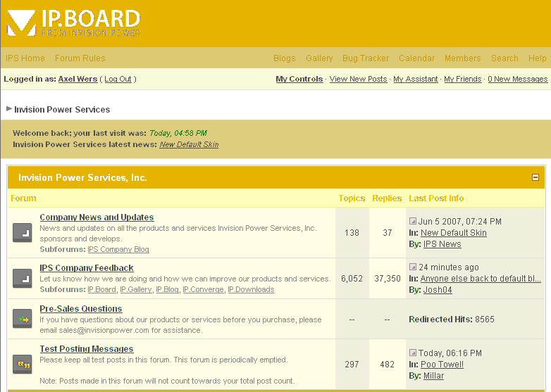Click Redirected Hits: 8565 text
This screenshot has width=551, height=392.
[452, 320]
